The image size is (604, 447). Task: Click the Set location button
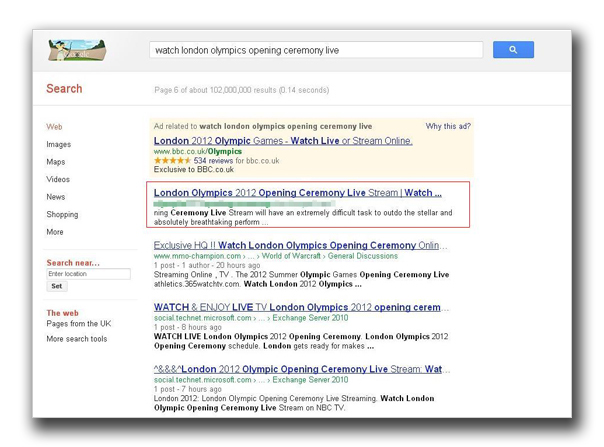57,286
